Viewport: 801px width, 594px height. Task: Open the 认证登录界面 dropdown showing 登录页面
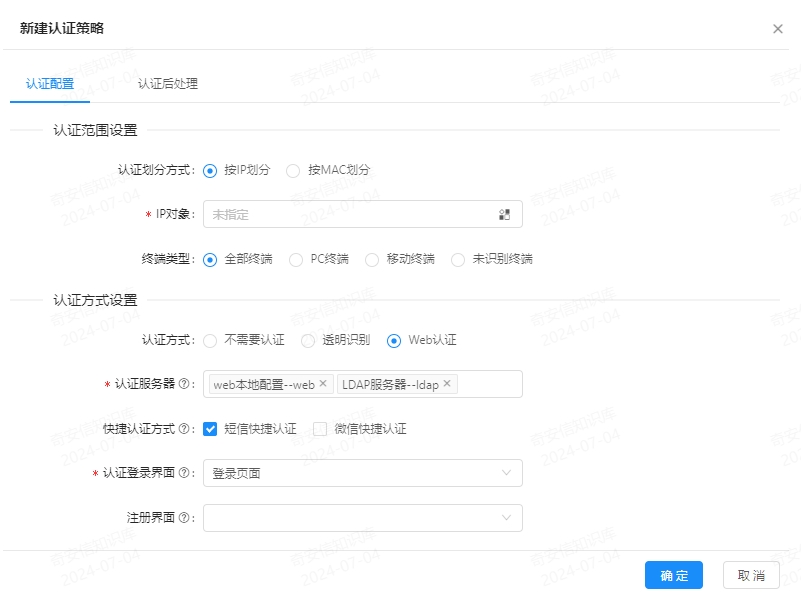point(362,471)
